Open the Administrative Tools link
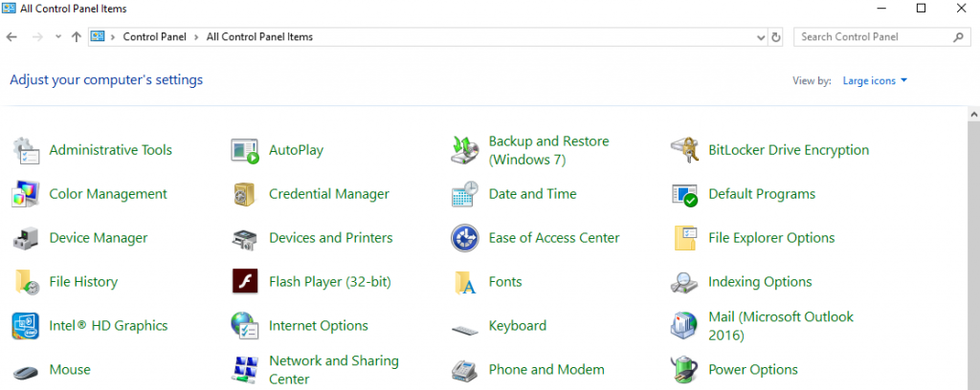The image size is (980, 390). click(x=111, y=150)
